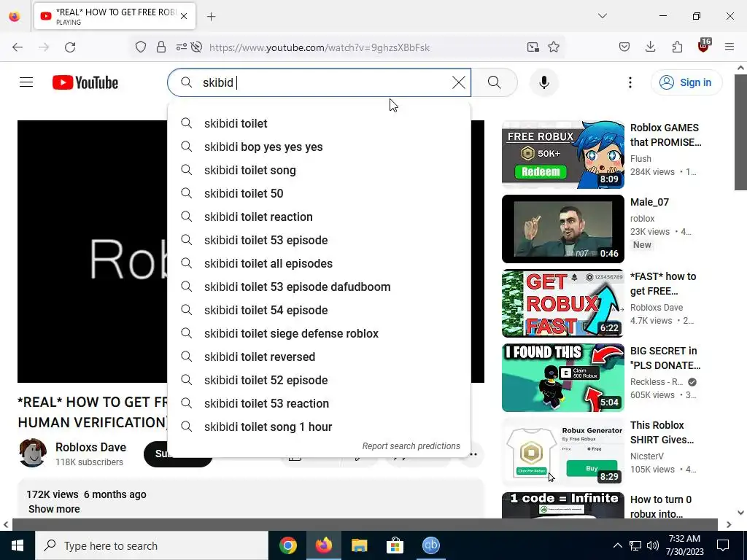Open File Explorer from taskbar
The image size is (747, 560).
(x=359, y=545)
